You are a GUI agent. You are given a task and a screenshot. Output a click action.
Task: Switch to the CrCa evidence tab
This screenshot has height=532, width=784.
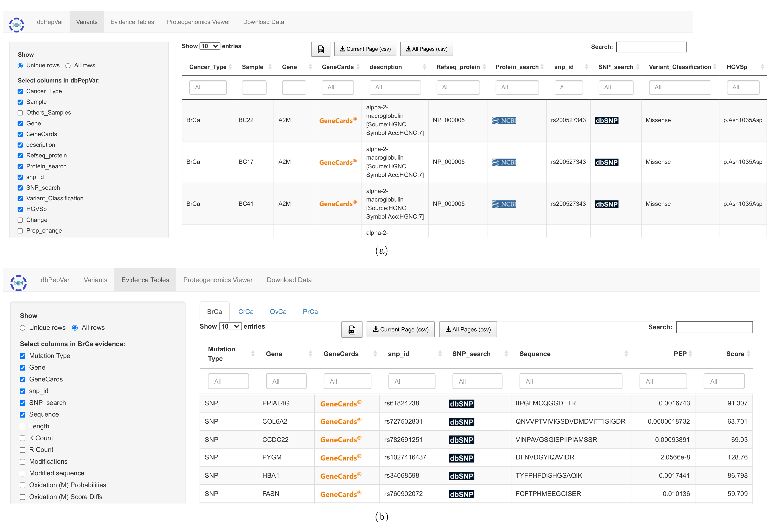point(246,312)
